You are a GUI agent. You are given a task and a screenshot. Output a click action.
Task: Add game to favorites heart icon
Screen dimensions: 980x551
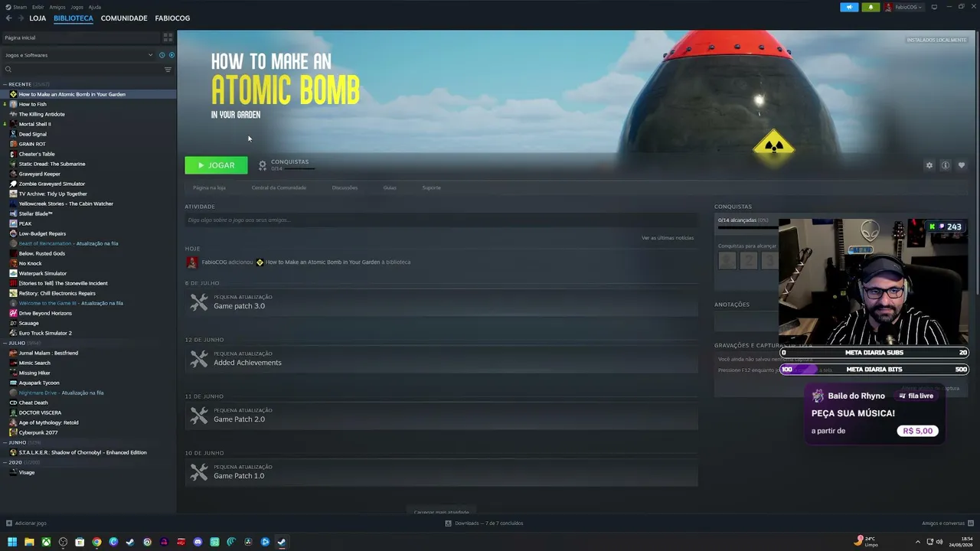(962, 165)
